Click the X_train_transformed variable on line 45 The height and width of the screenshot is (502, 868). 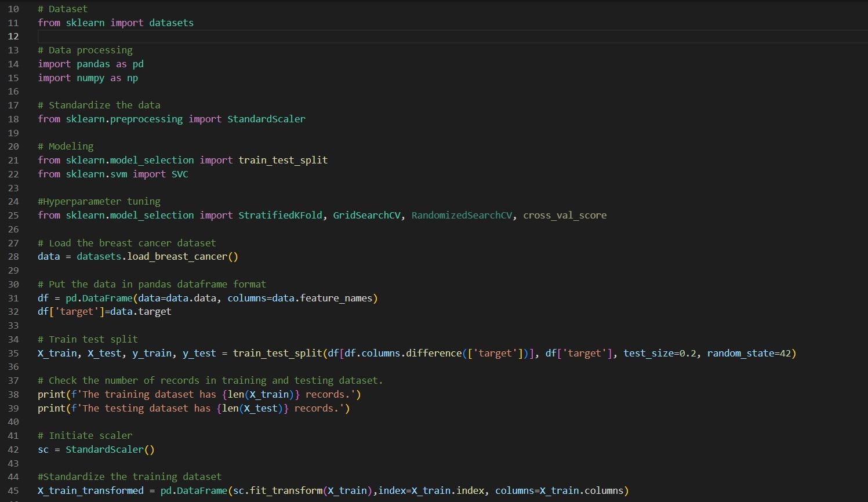tap(90, 490)
